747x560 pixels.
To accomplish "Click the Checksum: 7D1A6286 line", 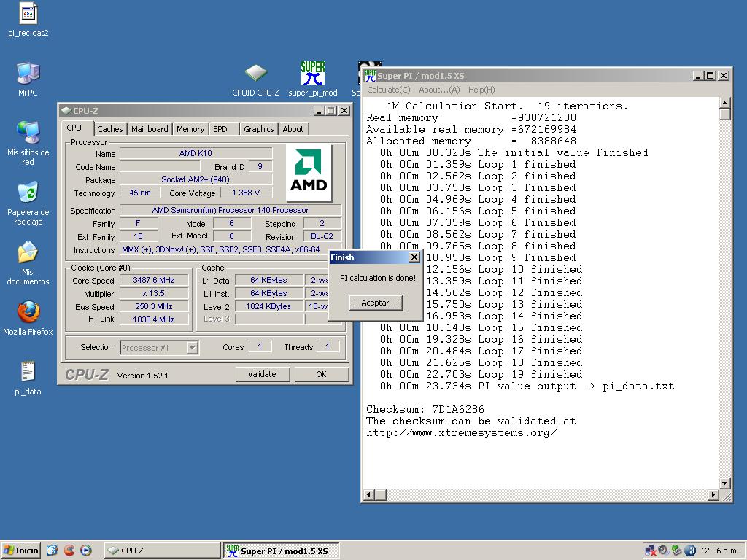I will 425,410.
